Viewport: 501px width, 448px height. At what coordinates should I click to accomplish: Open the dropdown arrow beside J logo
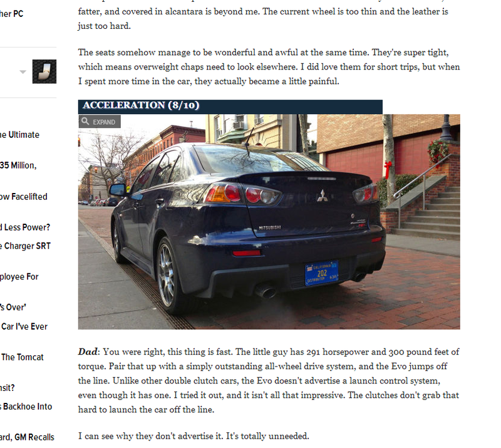pyautogui.click(x=23, y=72)
